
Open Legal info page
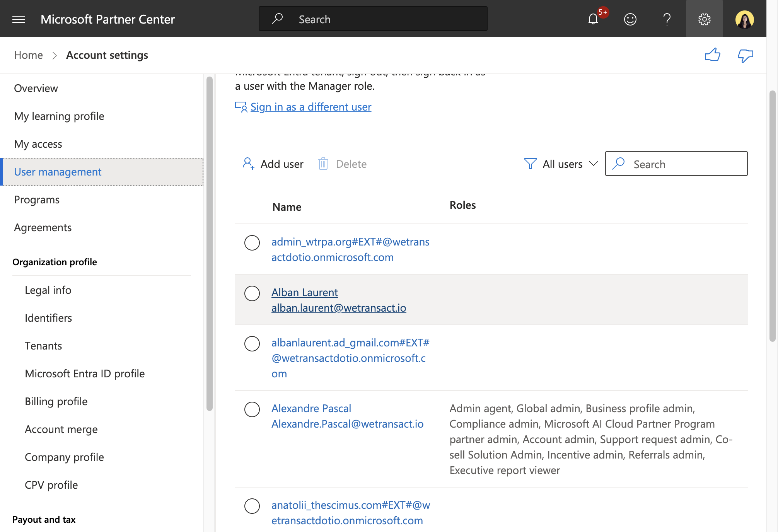coord(48,290)
